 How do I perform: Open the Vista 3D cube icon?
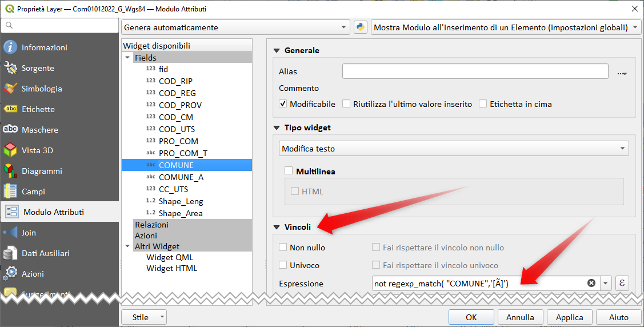tap(10, 150)
